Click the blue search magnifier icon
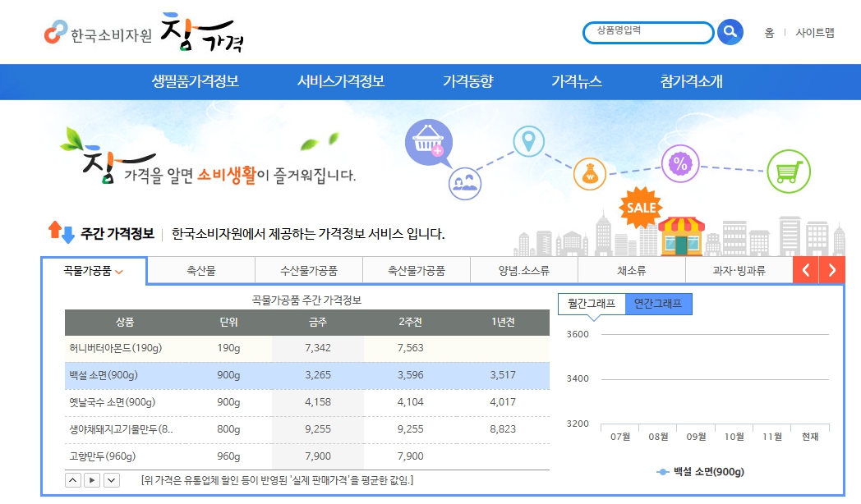 point(730,32)
